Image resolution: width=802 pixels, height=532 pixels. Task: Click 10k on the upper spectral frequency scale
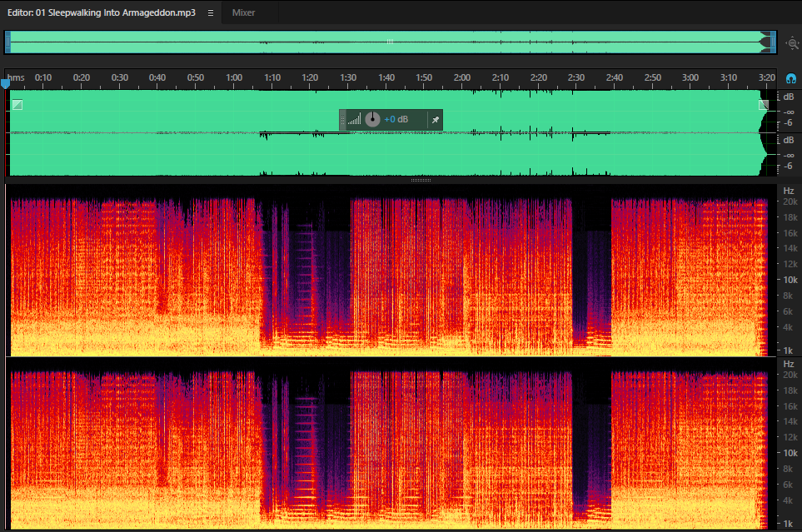pyautogui.click(x=790, y=280)
